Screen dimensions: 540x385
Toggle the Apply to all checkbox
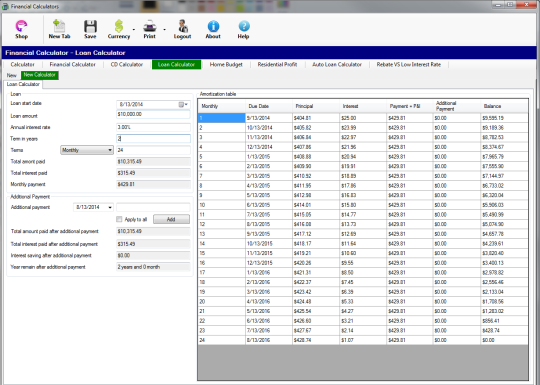pyautogui.click(x=119, y=219)
